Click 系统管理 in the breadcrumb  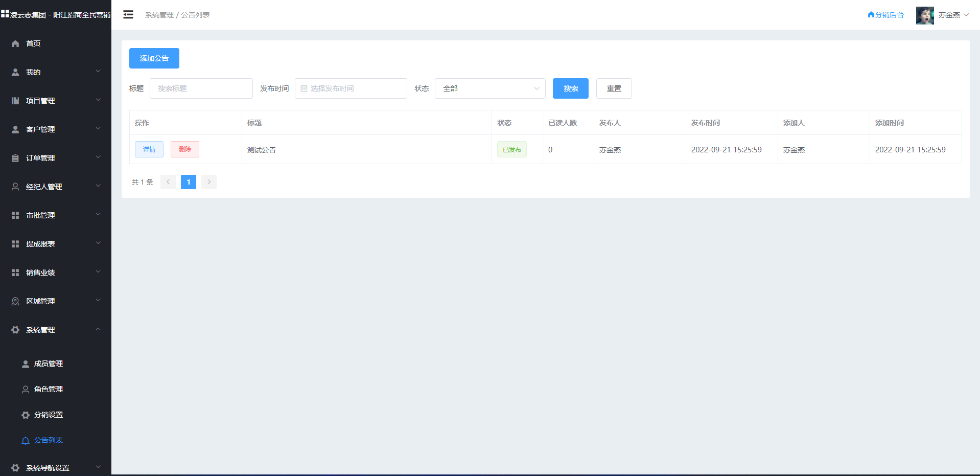point(159,15)
